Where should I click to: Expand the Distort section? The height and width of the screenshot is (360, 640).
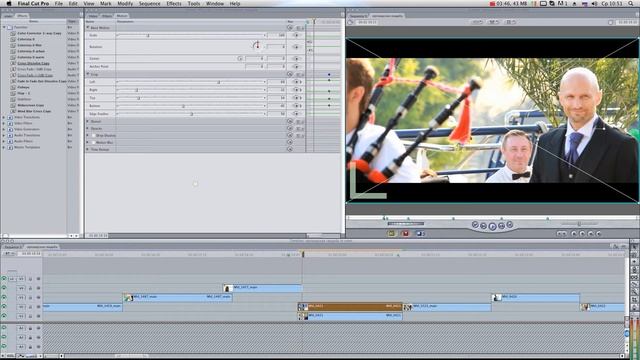pyautogui.click(x=88, y=121)
